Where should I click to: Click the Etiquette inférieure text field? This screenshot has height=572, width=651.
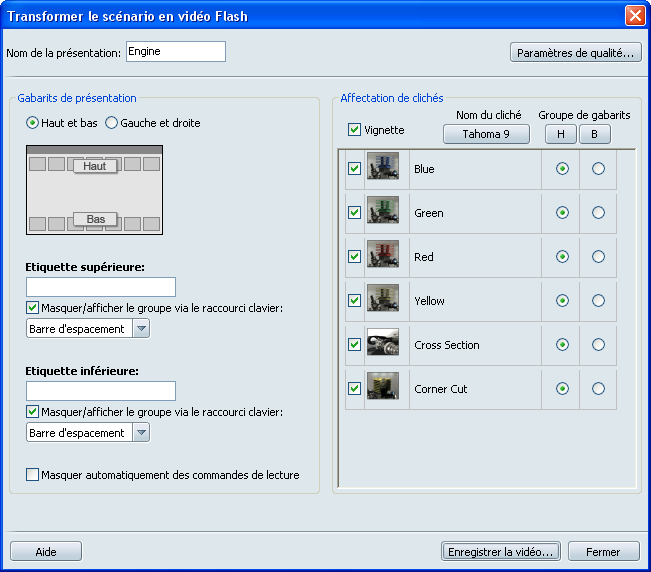coord(101,391)
